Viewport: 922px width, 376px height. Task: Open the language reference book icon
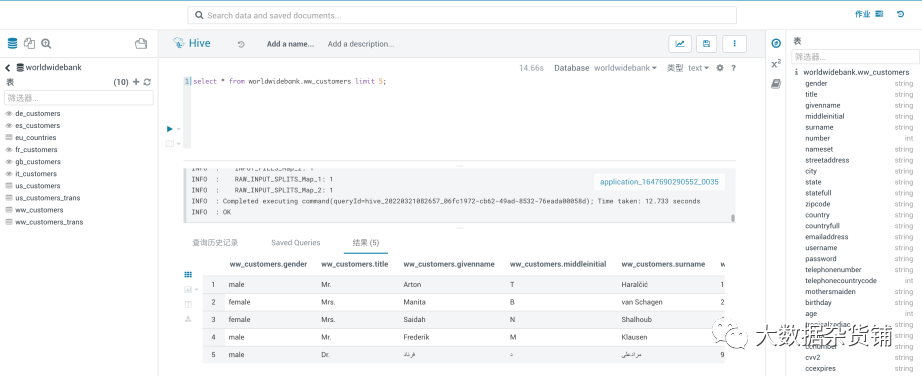(776, 84)
